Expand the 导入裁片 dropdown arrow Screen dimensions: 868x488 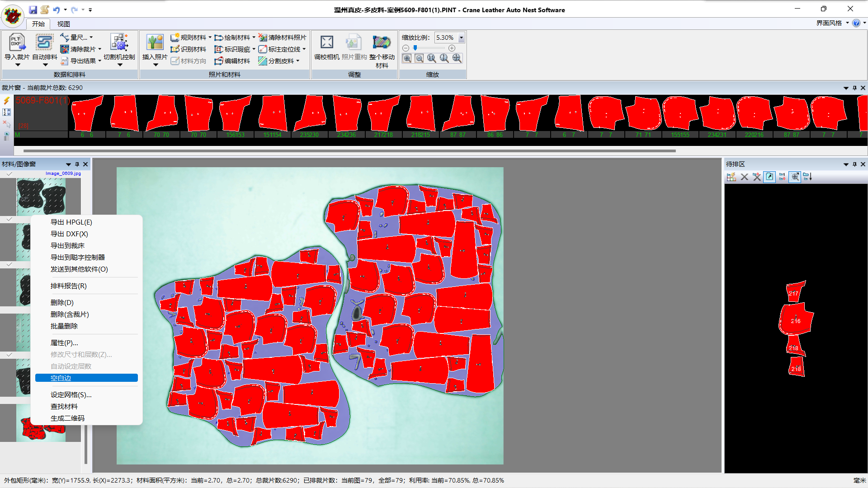pyautogui.click(x=18, y=65)
